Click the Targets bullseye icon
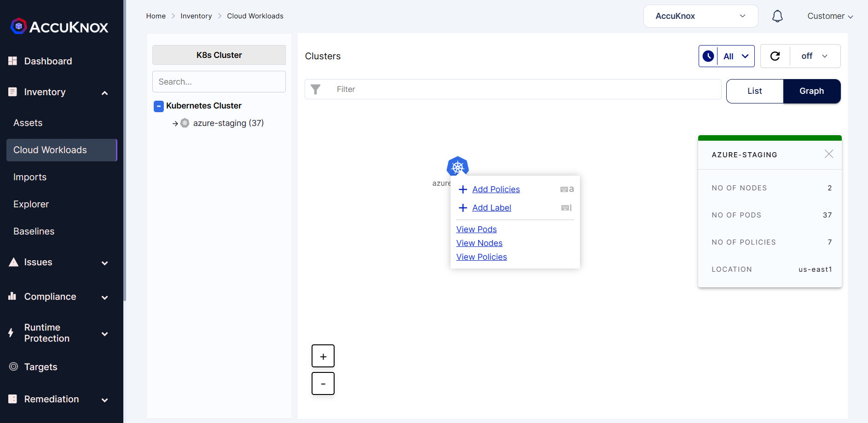The width and height of the screenshot is (868, 423). [x=14, y=366]
